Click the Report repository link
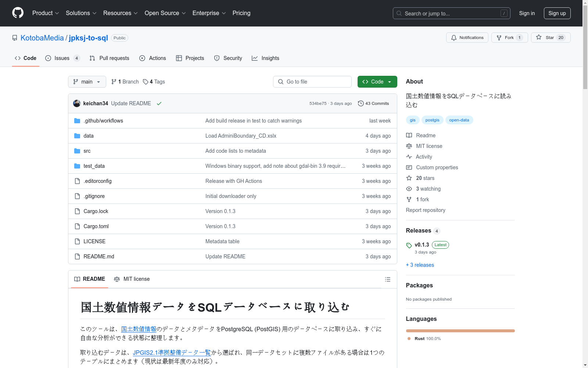 click(426, 210)
